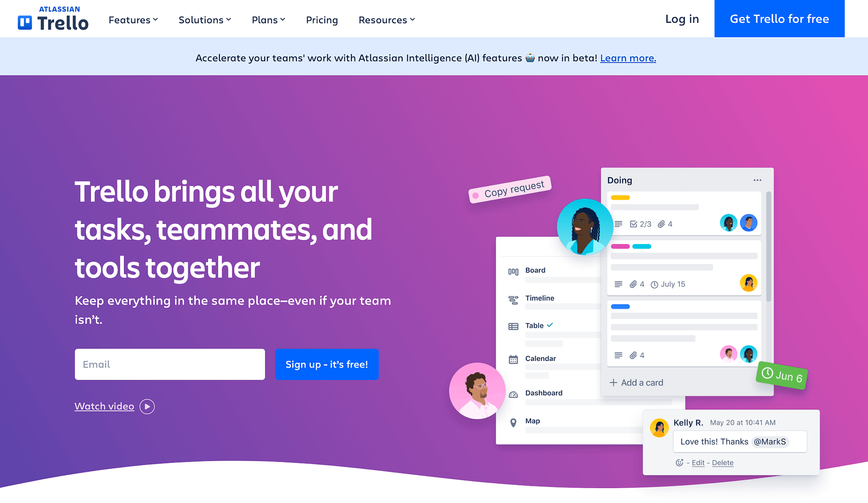This screenshot has height=503, width=868.
Task: Select the Board view item
Action: point(535,270)
